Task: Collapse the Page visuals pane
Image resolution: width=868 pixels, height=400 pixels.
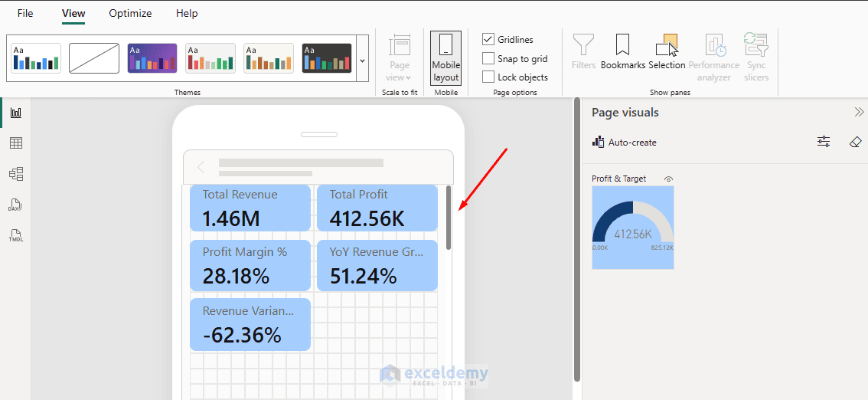Action: (859, 113)
